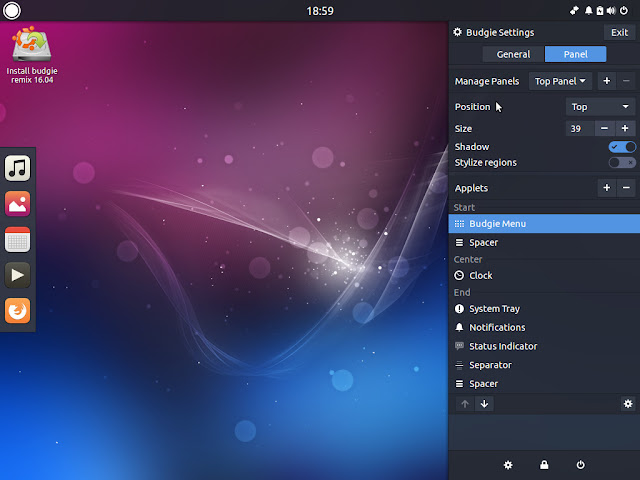Open notifications bell in the top panel
The image size is (640, 480).
point(588,11)
